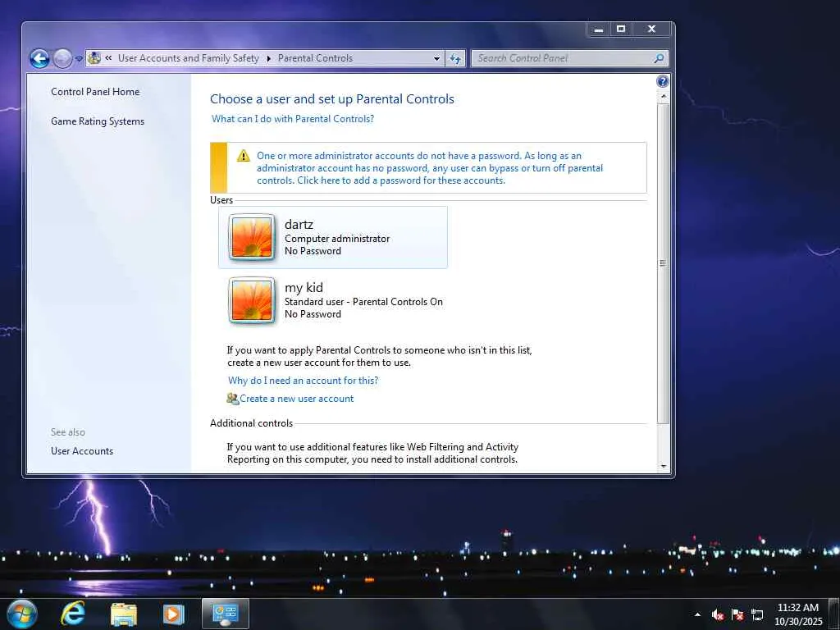
Task: Click the administrator password warning message
Action: [x=430, y=167]
